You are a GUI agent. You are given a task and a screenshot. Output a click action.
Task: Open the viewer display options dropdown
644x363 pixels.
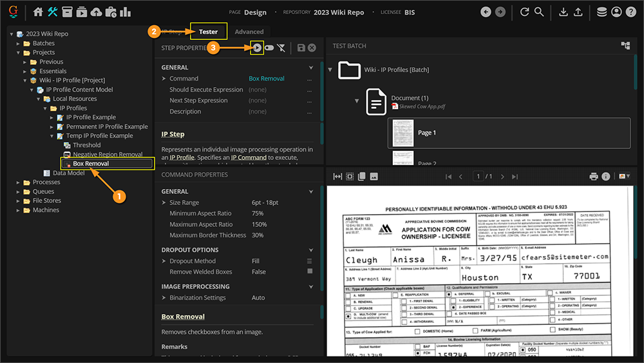[x=624, y=177]
